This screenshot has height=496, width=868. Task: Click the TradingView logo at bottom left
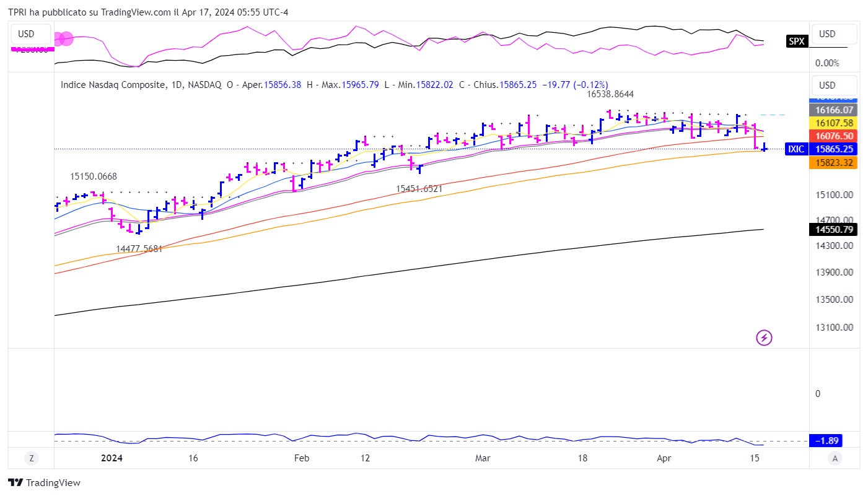point(44,483)
